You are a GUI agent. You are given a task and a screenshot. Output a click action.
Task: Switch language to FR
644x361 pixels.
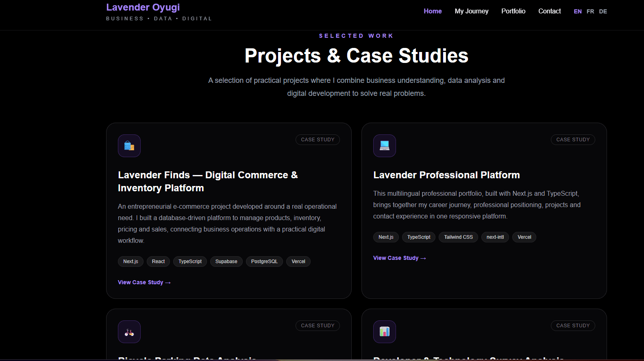click(590, 11)
